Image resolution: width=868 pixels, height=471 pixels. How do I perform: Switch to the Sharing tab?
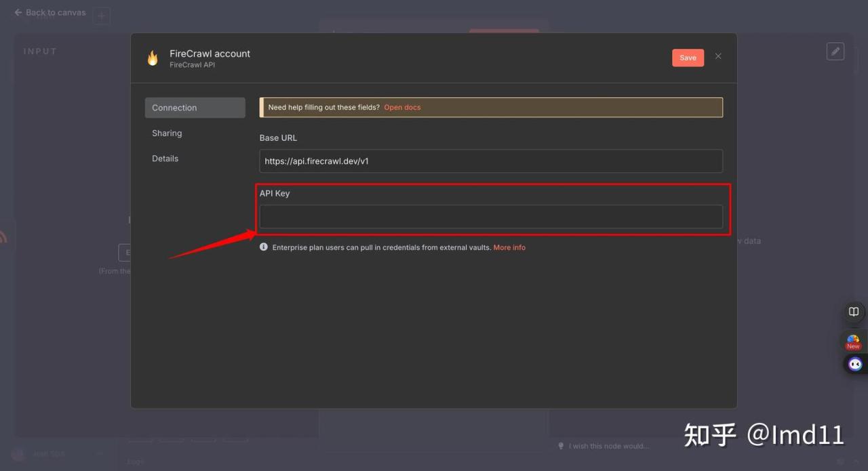coord(167,134)
